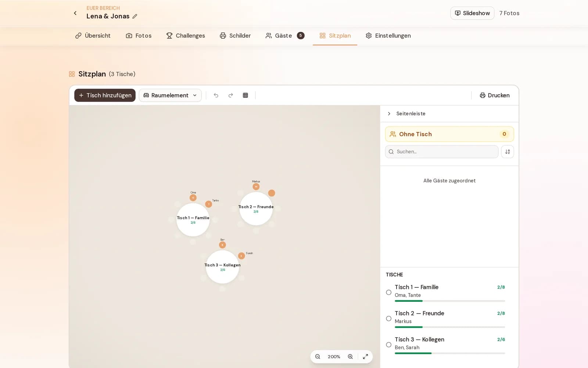Viewport: 588px width, 368px height.
Task: Click the Tisch 1 occupancy progress bar
Action: coord(450,301)
